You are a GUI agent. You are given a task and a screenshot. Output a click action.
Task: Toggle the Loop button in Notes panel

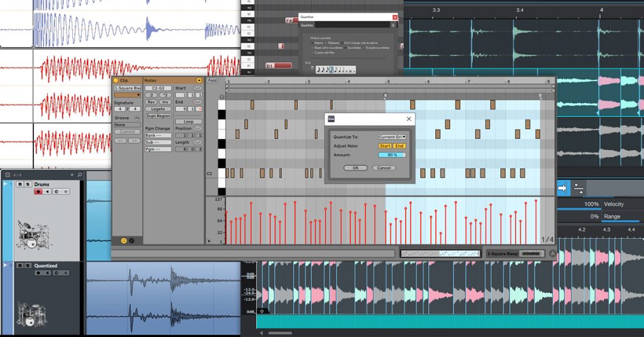tap(189, 122)
